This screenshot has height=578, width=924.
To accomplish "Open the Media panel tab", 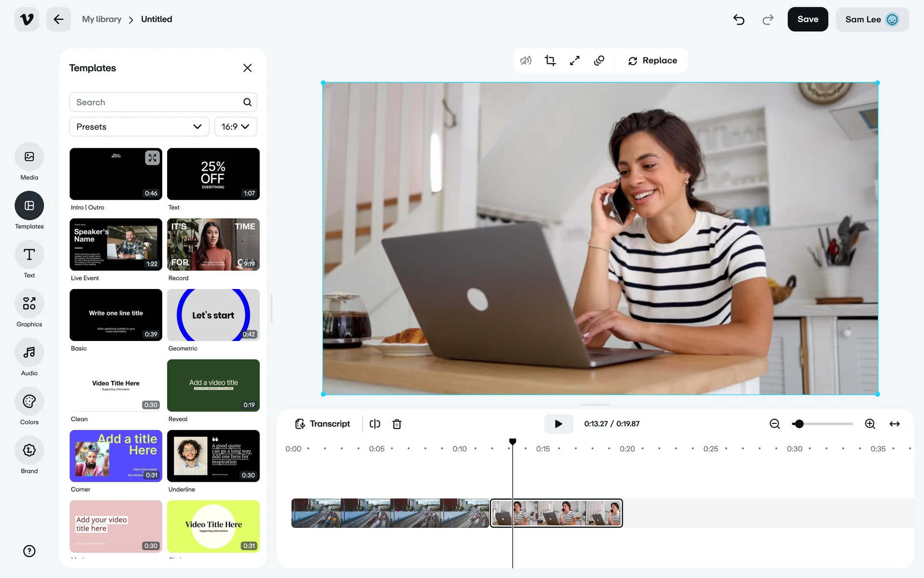I will point(29,157).
